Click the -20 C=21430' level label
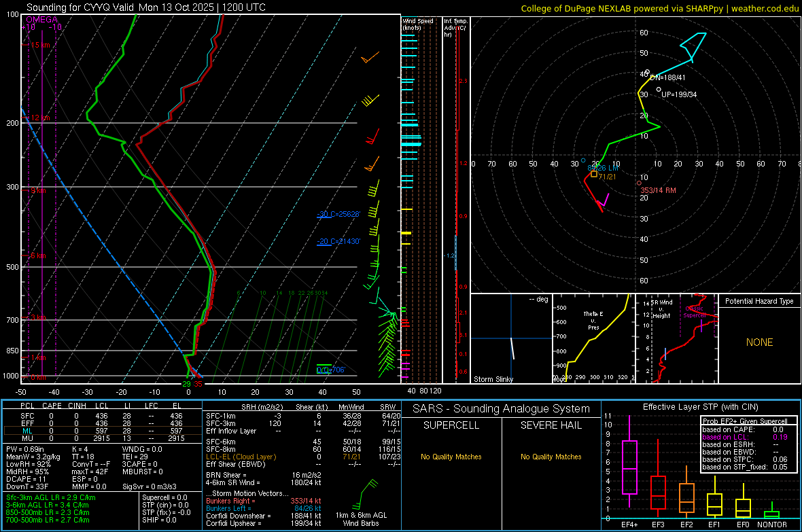802x532 pixels. pos(338,241)
